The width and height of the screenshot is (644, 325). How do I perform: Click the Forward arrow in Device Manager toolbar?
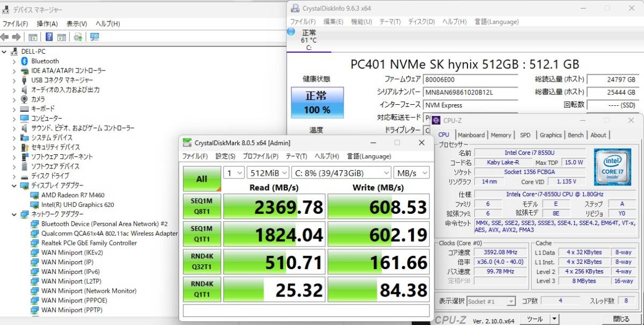pos(17,37)
